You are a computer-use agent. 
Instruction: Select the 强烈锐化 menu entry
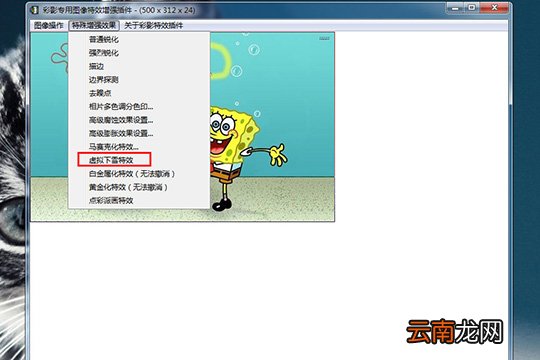[x=139, y=53]
